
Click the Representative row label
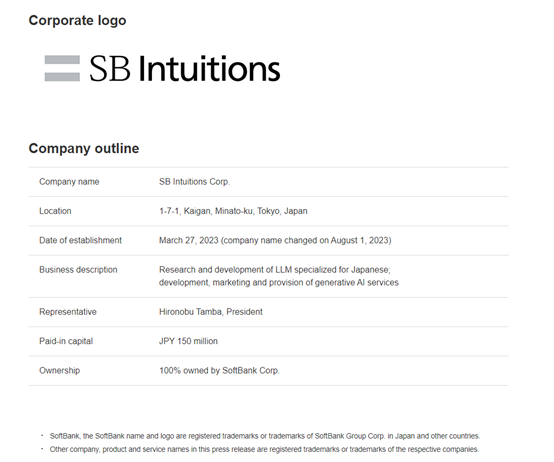(68, 312)
